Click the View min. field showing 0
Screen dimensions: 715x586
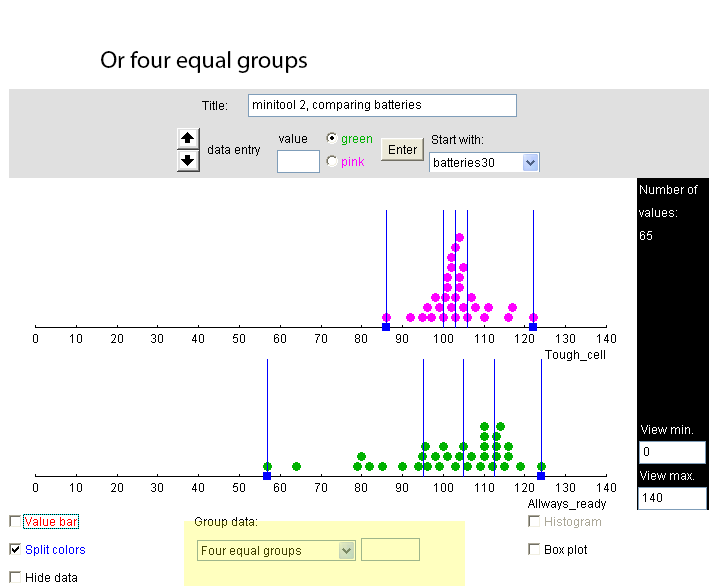coord(672,452)
